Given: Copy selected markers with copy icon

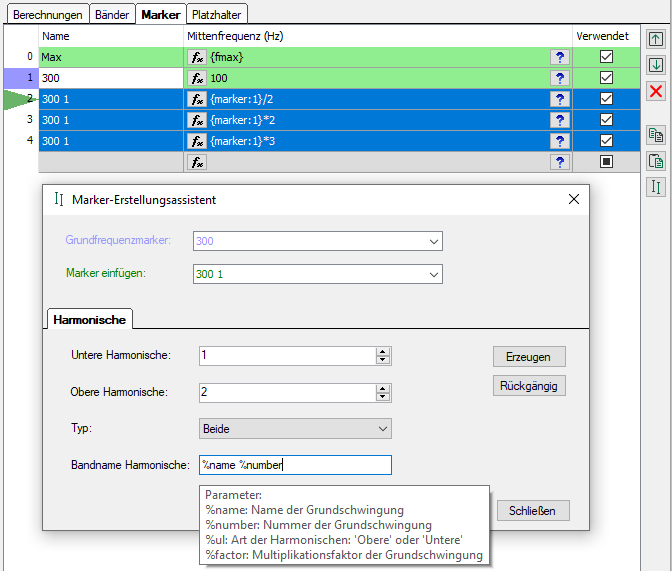Looking at the screenshot, I should coord(656,135).
